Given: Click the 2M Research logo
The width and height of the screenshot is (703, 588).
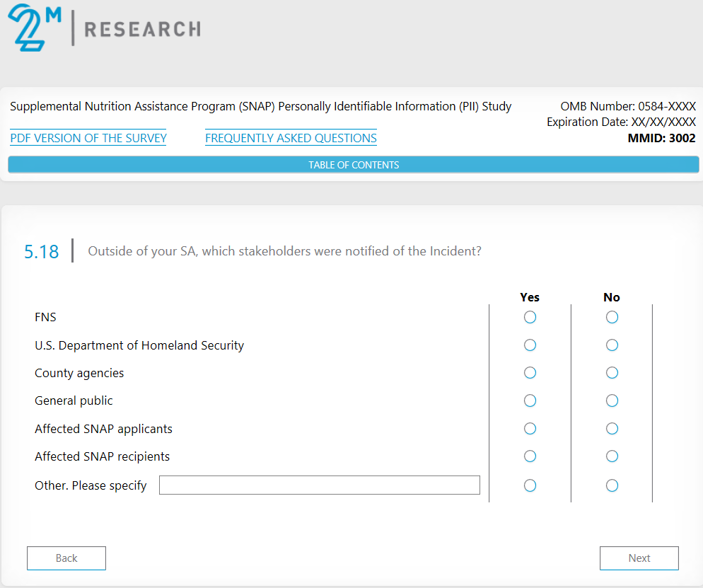Looking at the screenshot, I should (104, 28).
